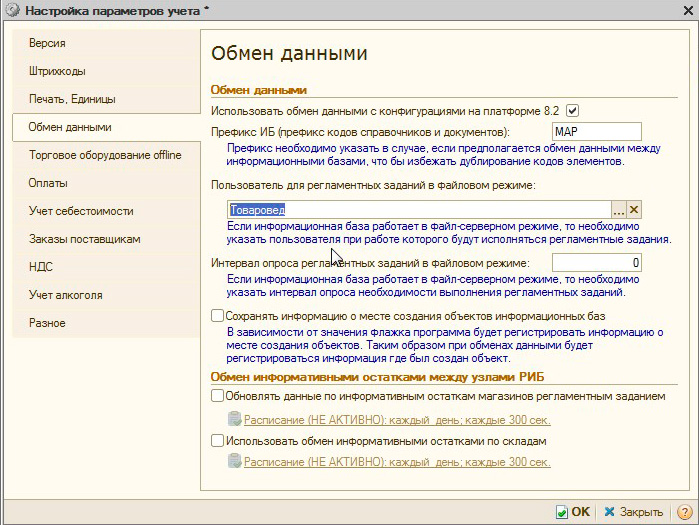Open the Версия section

coord(47,44)
